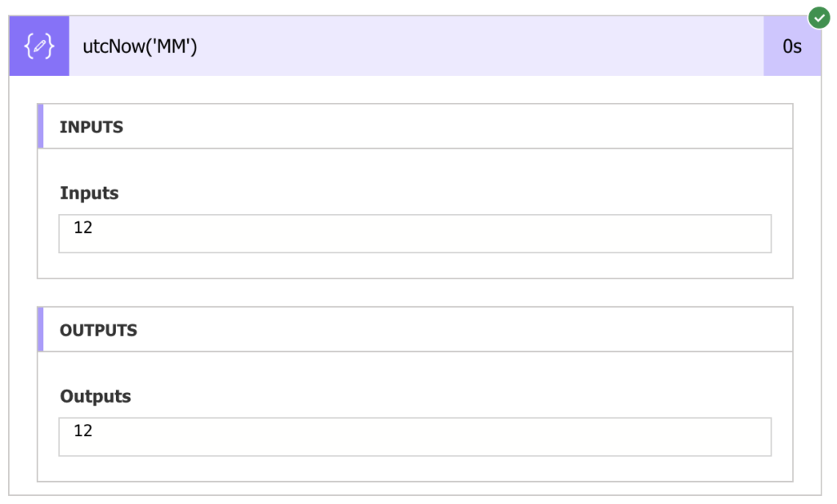The height and width of the screenshot is (504, 837).
Task: Select the INPUTS section header
Action: 91,127
